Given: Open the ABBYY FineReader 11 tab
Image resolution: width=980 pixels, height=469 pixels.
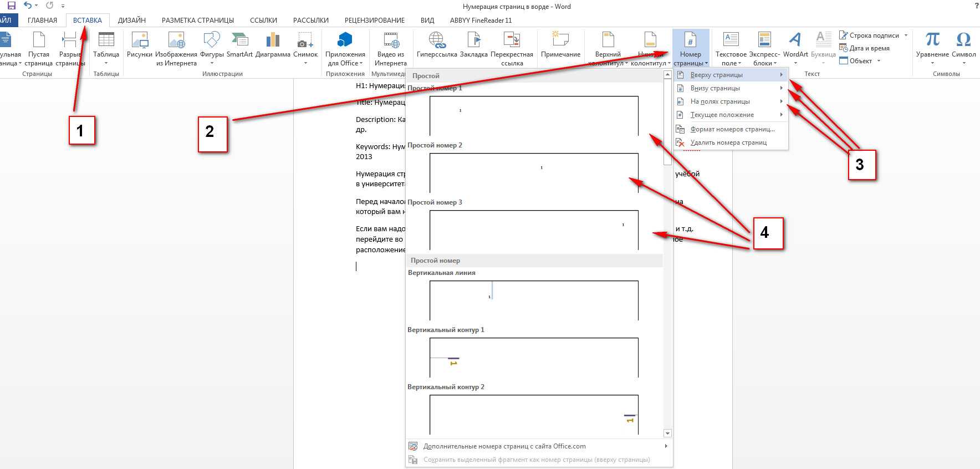Looking at the screenshot, I should [x=481, y=21].
